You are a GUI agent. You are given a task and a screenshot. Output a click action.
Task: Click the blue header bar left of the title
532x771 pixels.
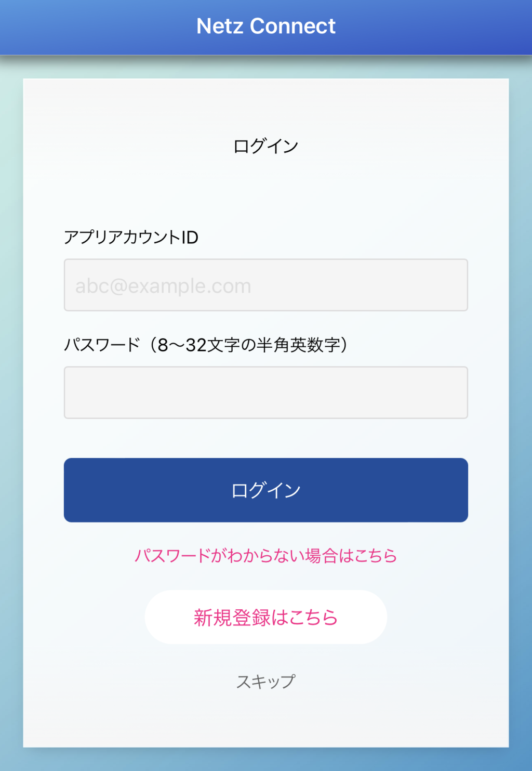pos(94,27)
